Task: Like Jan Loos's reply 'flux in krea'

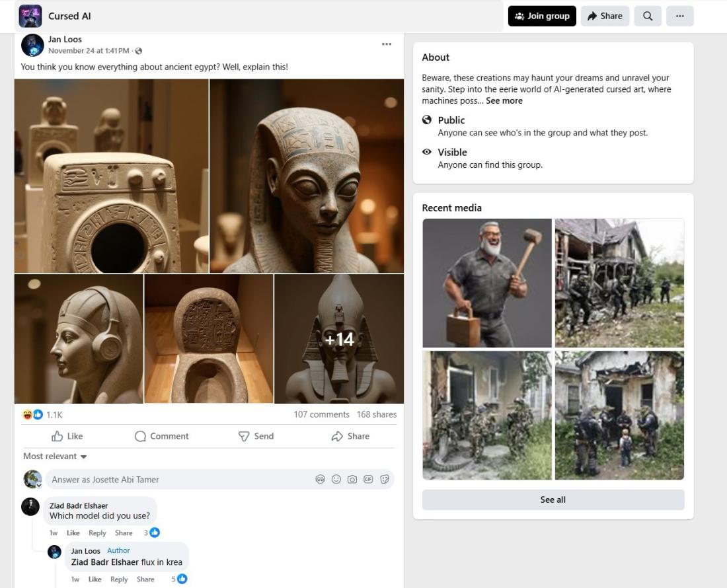Action: coord(95,579)
